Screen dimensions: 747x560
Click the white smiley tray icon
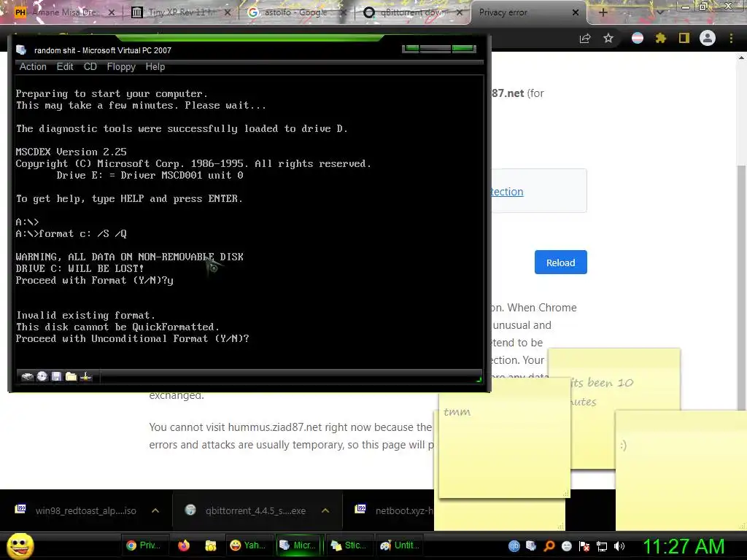point(566,546)
